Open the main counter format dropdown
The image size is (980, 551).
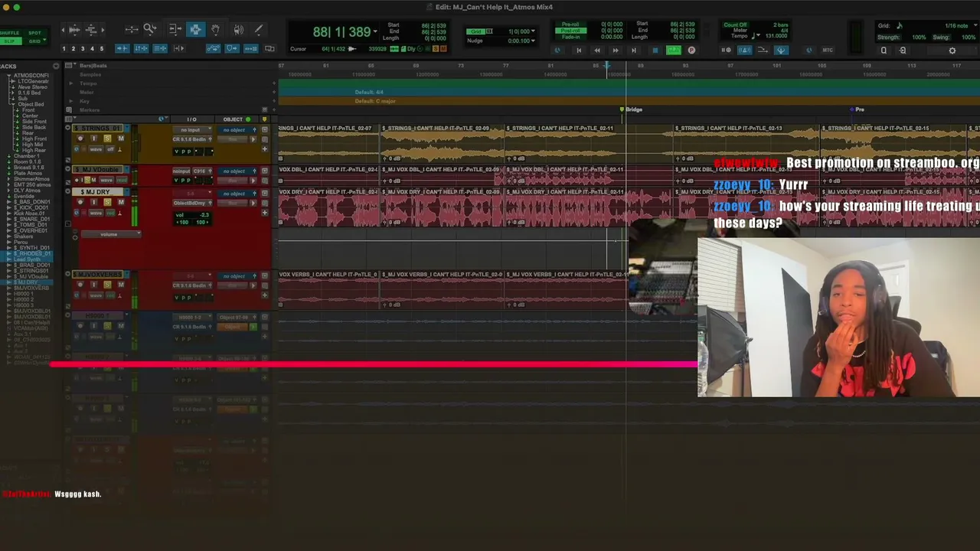pos(375,31)
